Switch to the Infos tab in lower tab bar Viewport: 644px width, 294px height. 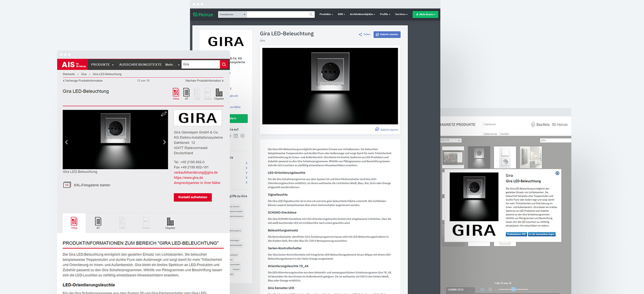74,223
